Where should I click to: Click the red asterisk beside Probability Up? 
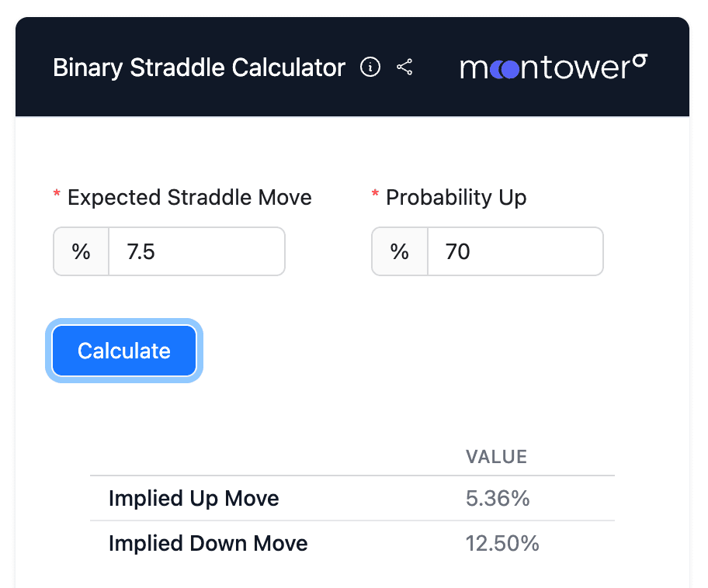click(375, 196)
